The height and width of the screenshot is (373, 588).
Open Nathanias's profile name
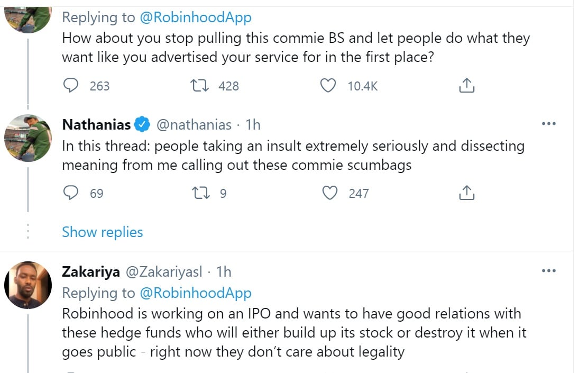pos(97,124)
